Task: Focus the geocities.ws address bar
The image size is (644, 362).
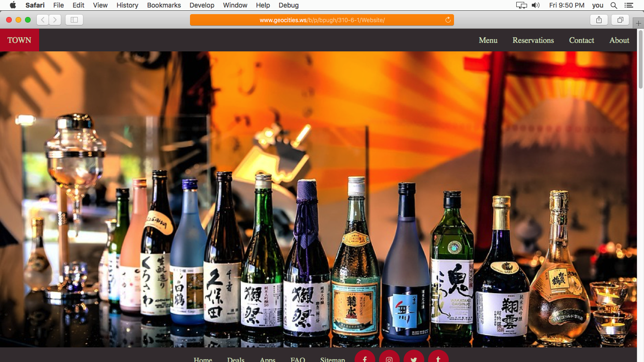Action: 322,20
